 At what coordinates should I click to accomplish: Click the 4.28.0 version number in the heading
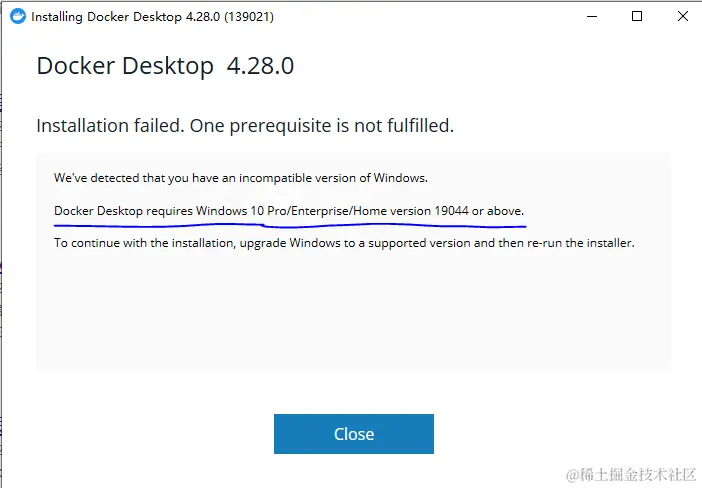(x=260, y=66)
